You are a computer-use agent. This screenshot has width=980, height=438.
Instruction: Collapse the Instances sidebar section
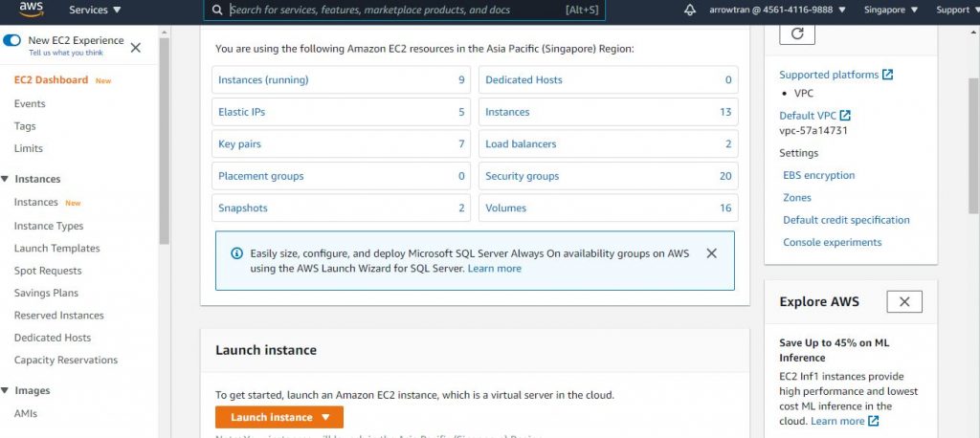(x=5, y=180)
